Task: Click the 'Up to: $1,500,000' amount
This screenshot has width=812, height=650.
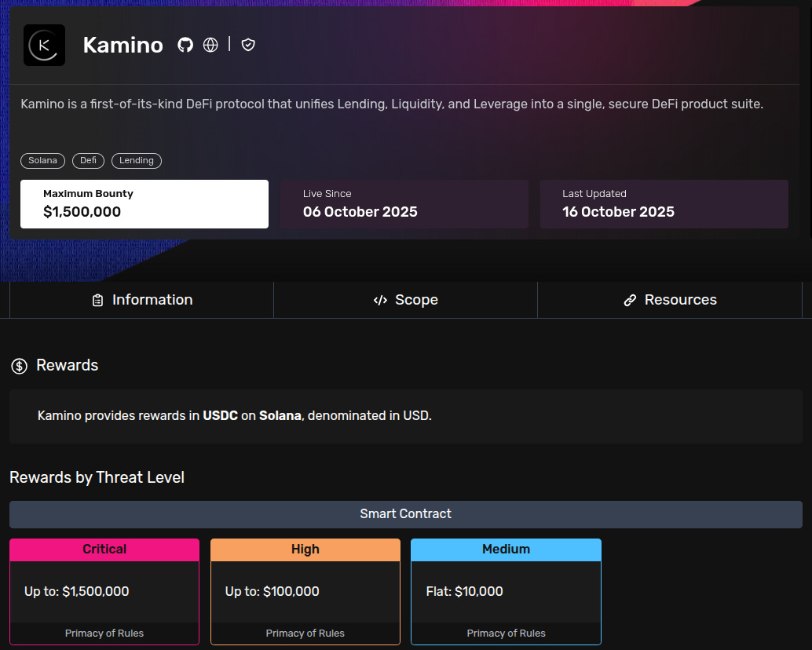Action: [x=77, y=591]
